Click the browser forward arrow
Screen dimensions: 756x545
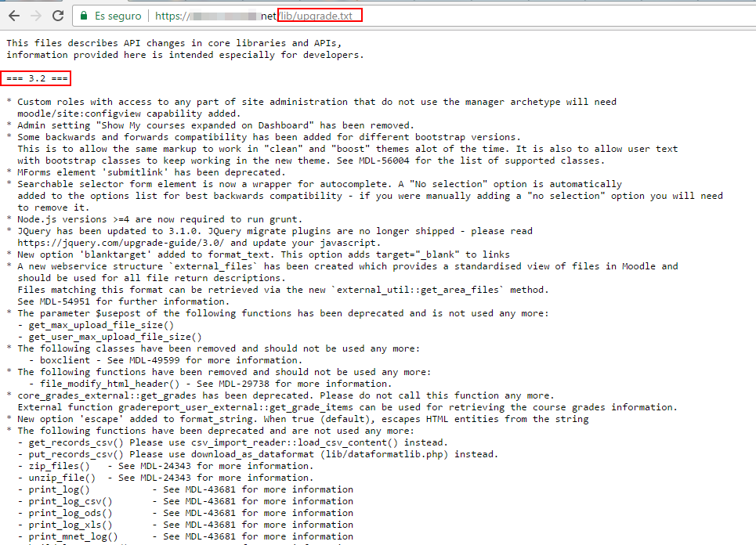point(35,16)
